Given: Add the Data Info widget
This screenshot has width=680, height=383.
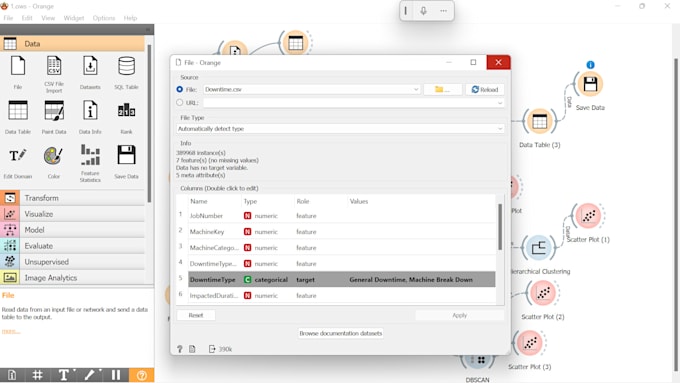Looking at the screenshot, I should pos(90,117).
